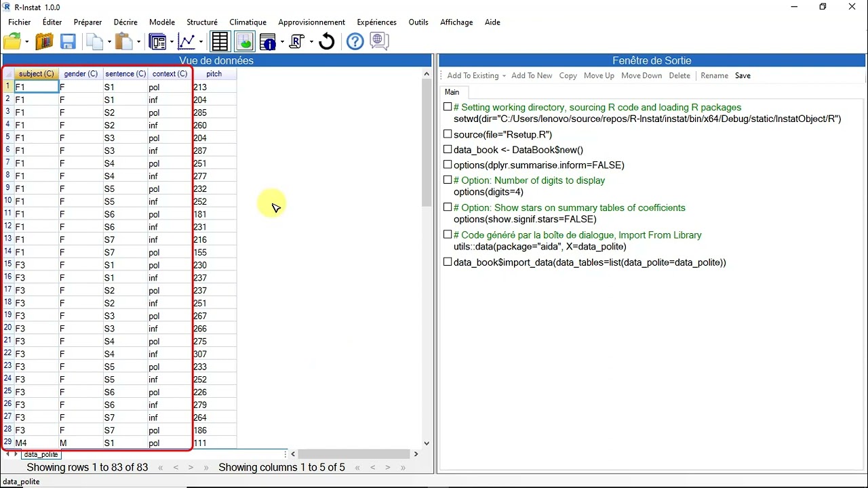Click the column metadata info icon
This screenshot has height=488, width=868.
(x=267, y=42)
